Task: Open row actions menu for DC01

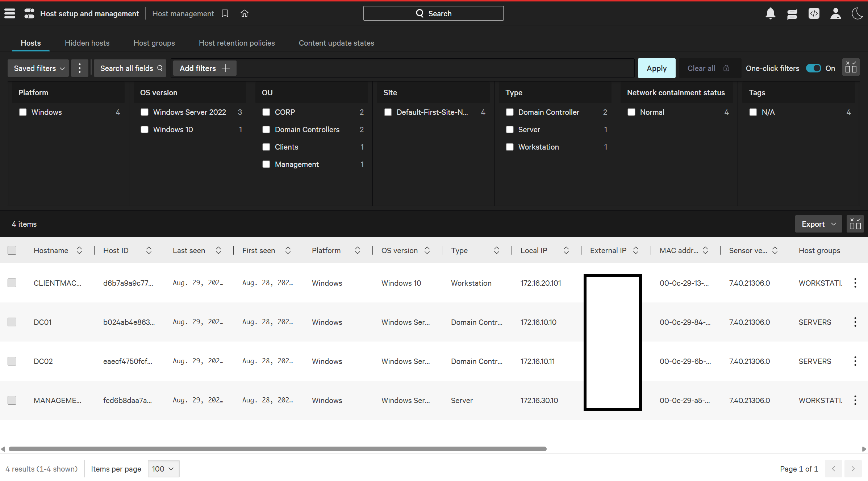Action: point(855,322)
